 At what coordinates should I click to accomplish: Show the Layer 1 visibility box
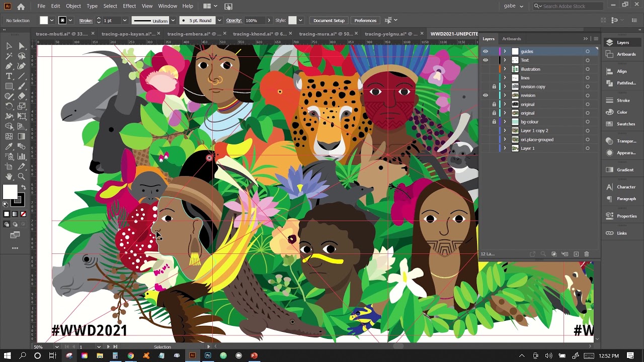point(486,148)
